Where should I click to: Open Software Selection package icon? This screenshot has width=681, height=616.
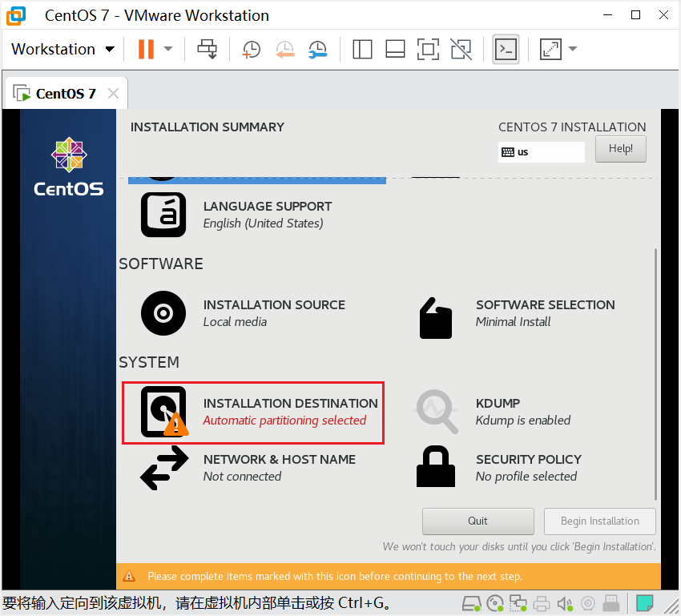click(x=436, y=318)
